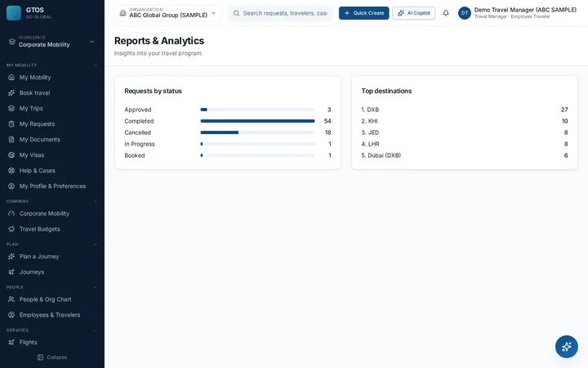Select the '4. LHR' destination row
Viewport: 588px width, 368px height.
point(465,144)
